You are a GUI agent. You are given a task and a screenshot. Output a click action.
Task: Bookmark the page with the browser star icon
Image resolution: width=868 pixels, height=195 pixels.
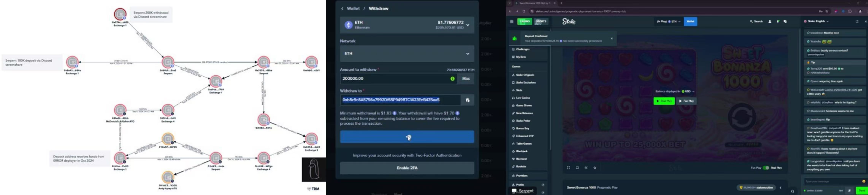pos(827,11)
